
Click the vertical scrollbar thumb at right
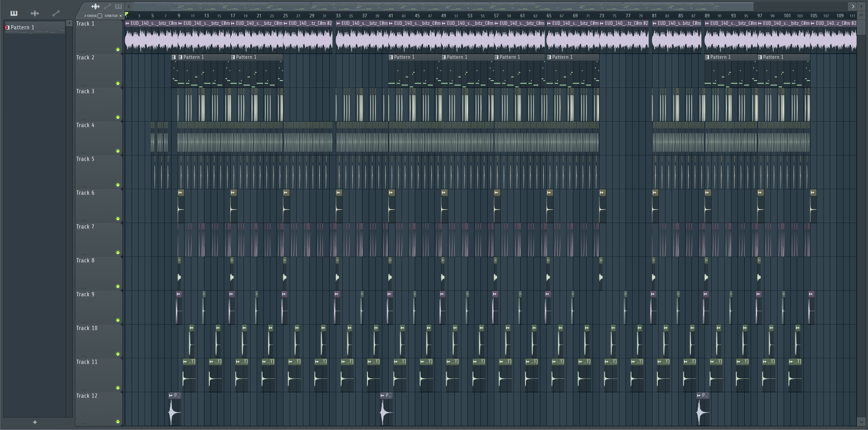pos(861,28)
